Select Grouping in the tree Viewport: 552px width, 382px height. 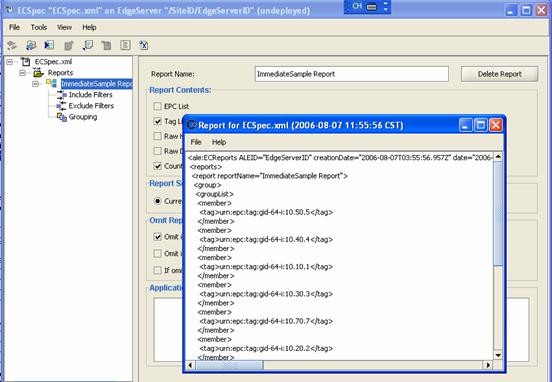(83, 117)
